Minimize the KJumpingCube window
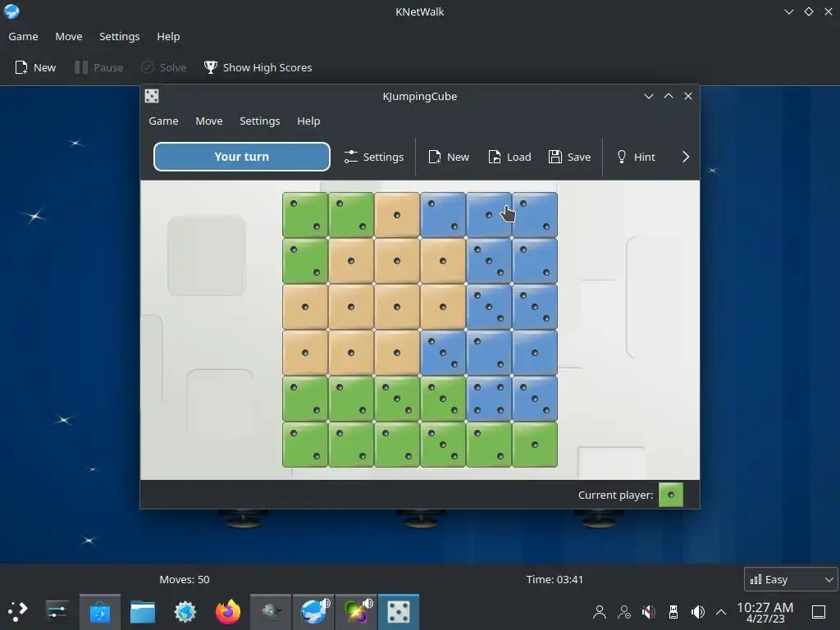 [649, 96]
